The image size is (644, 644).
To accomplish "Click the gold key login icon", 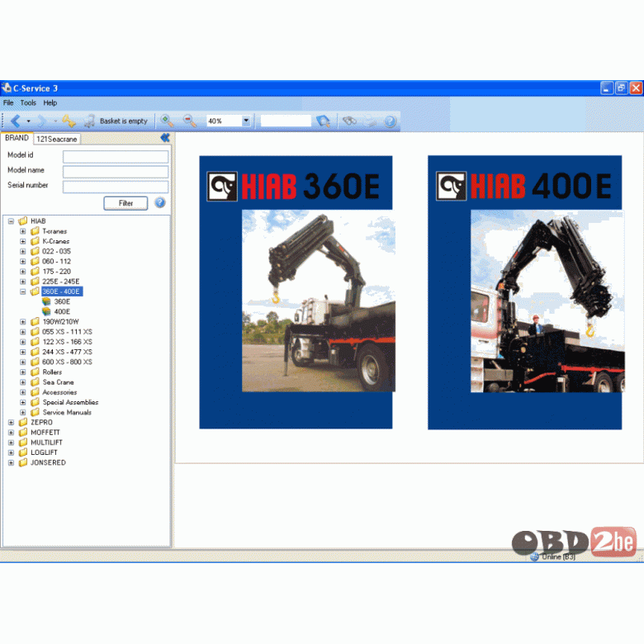I will [69, 121].
